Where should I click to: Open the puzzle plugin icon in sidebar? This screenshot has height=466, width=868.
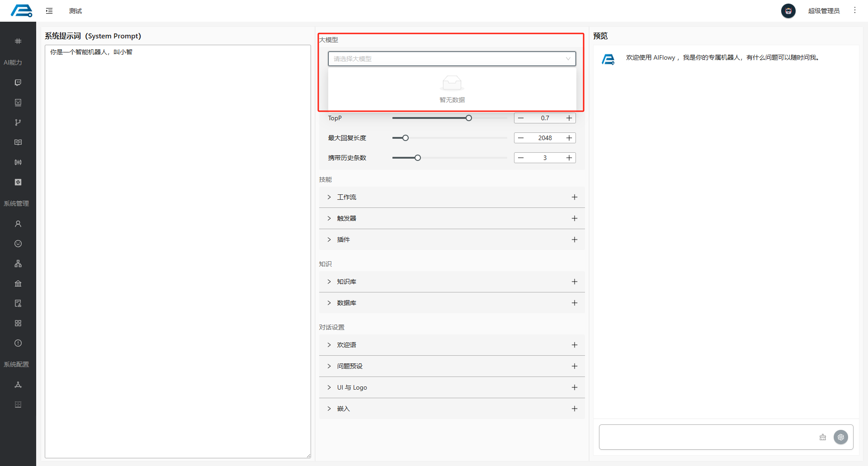(x=18, y=182)
